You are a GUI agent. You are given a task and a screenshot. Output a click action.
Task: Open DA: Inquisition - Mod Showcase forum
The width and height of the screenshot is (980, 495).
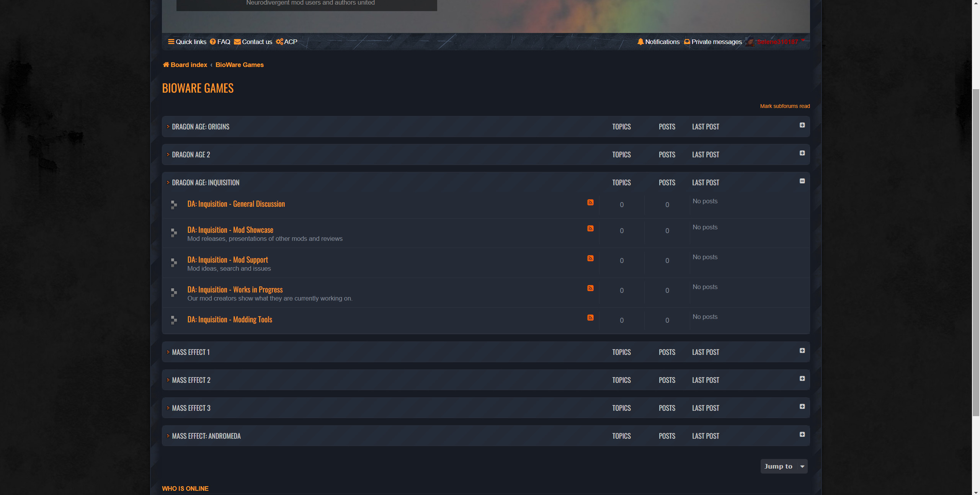coord(230,230)
